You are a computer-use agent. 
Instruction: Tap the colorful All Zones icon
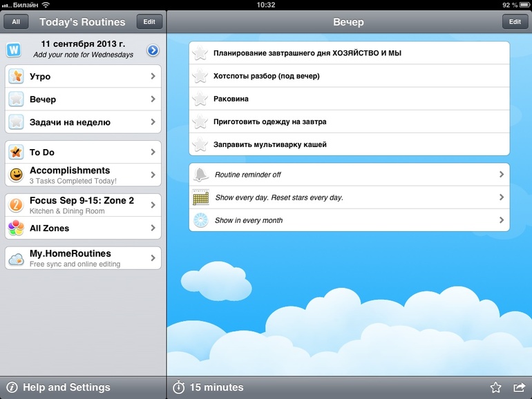[x=16, y=228]
